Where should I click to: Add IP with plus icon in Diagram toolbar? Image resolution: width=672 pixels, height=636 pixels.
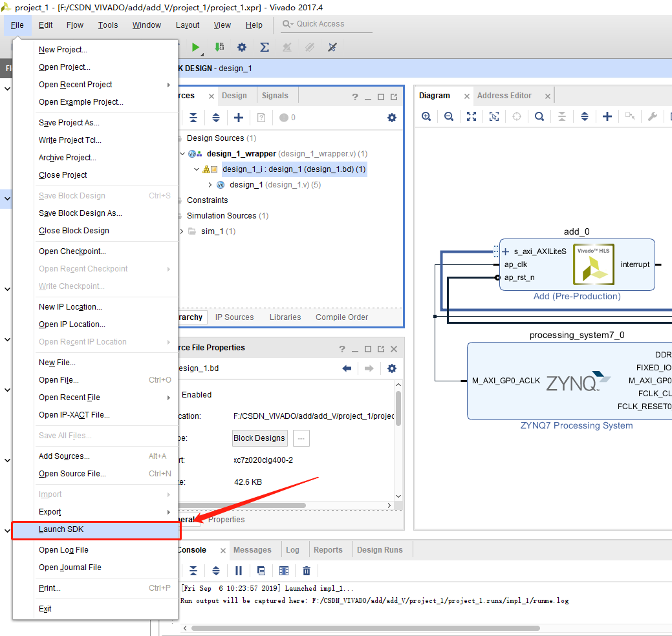point(607,116)
